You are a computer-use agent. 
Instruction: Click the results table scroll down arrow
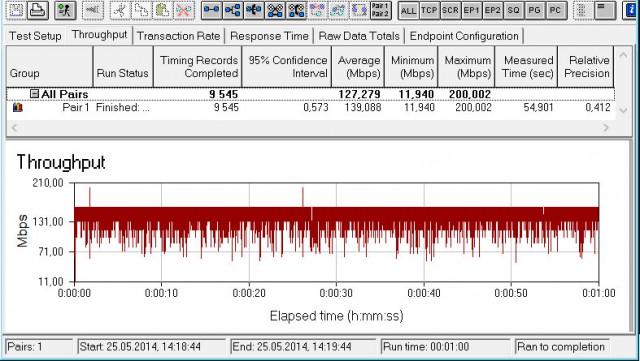(x=623, y=110)
